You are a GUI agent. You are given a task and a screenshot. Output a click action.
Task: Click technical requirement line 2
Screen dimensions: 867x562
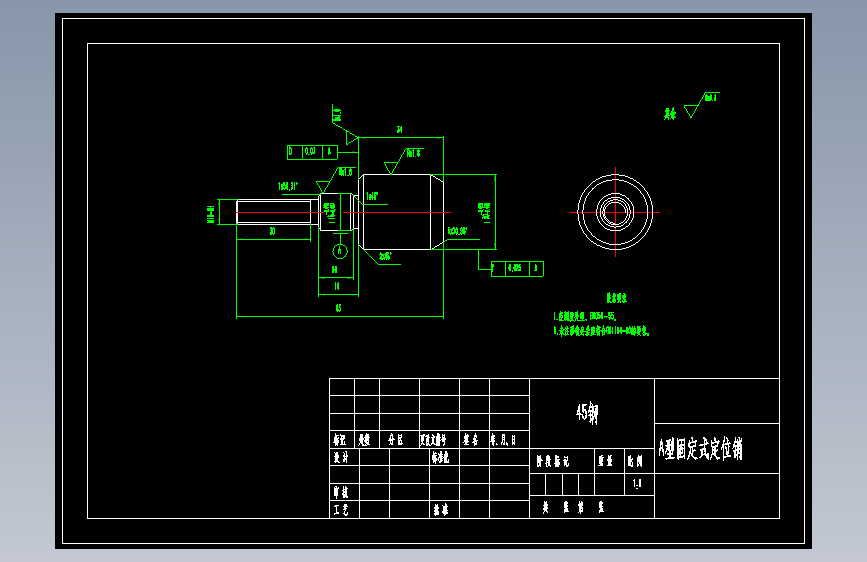point(602,331)
